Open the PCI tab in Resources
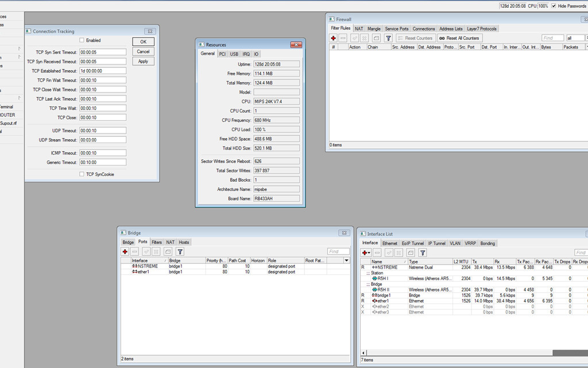Viewport: 588px width, 368px height. [x=222, y=54]
